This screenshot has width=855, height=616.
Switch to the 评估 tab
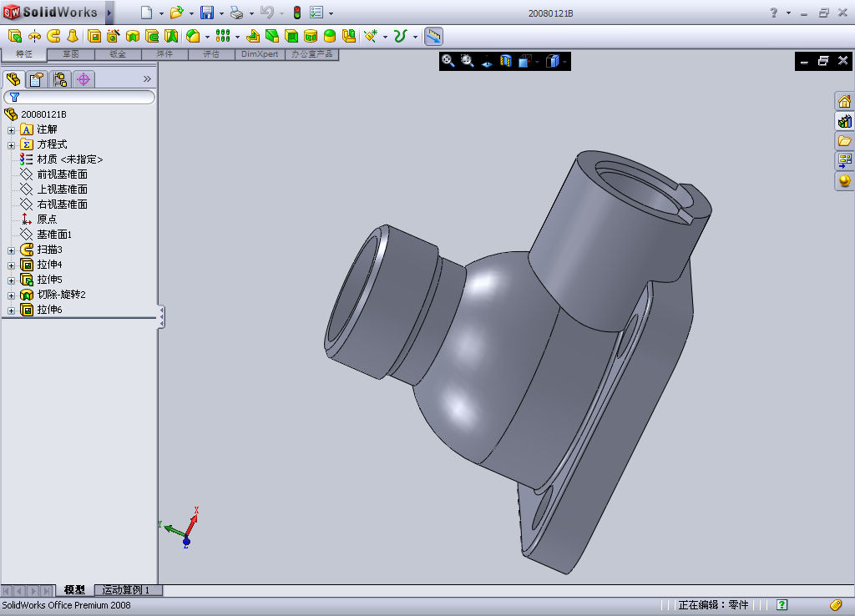pyautogui.click(x=211, y=54)
